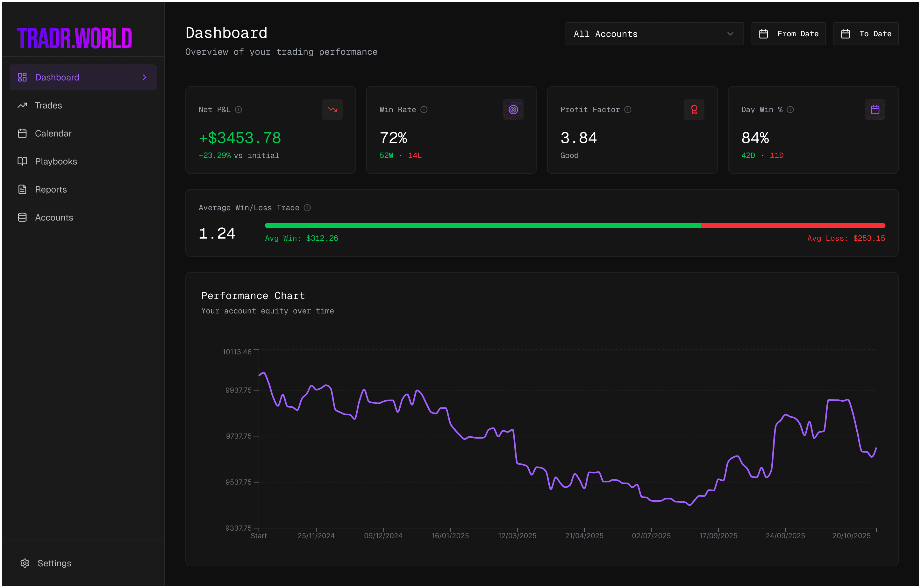The width and height of the screenshot is (921, 588).
Task: Open Settings at bottom of sidebar
Action: coord(54,563)
